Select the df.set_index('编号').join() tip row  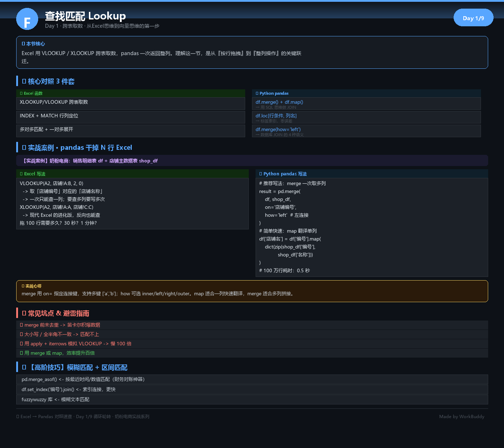(252, 389)
